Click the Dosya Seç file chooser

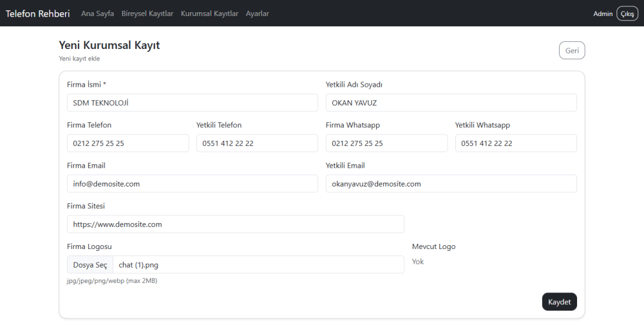(x=90, y=265)
